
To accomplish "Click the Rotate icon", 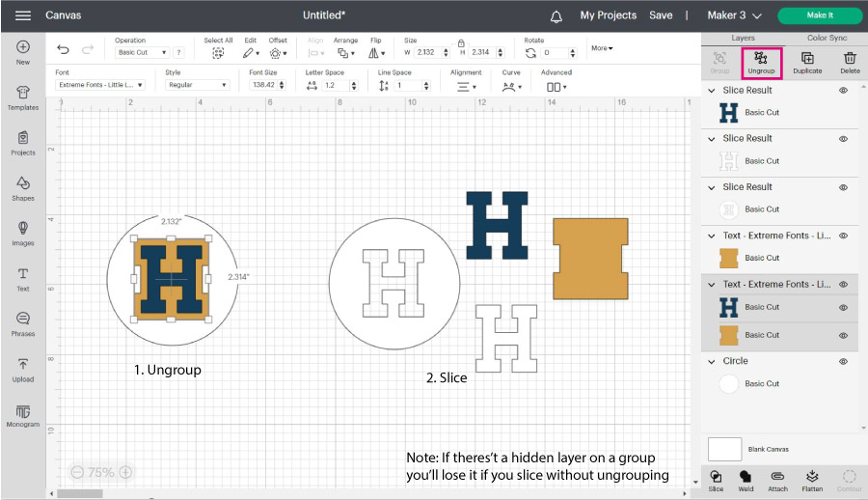I will point(530,53).
